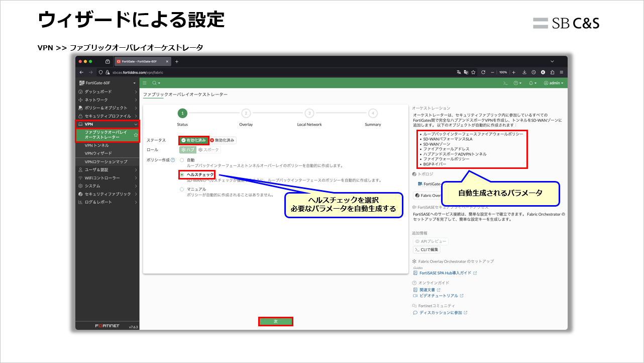This screenshot has height=363, width=644.
Task: Open the browser history clock icon
Action: (533, 72)
